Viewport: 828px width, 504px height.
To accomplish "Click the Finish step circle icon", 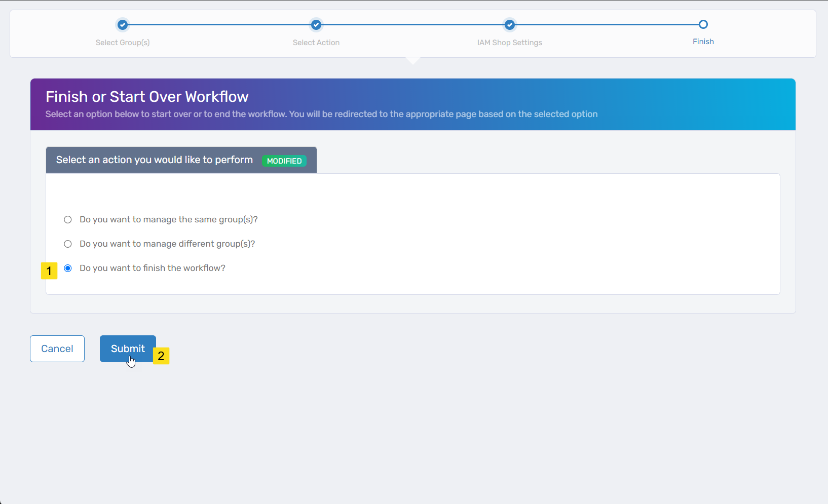I will [x=703, y=24].
